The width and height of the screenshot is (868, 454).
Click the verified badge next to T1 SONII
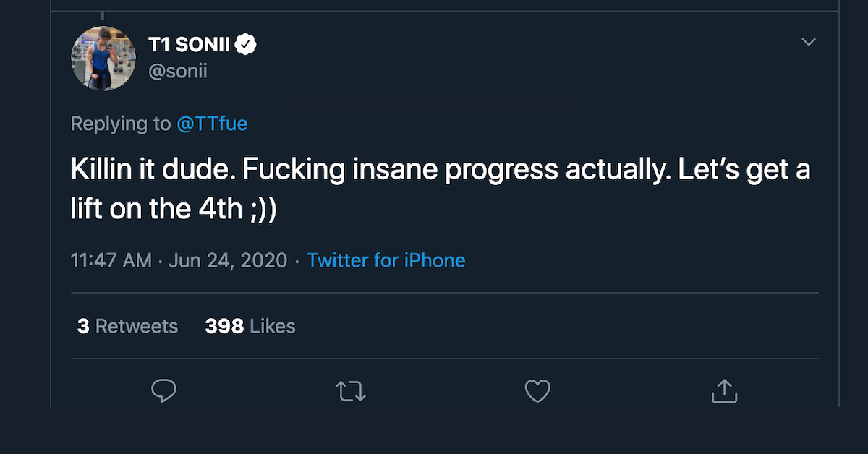point(247,42)
